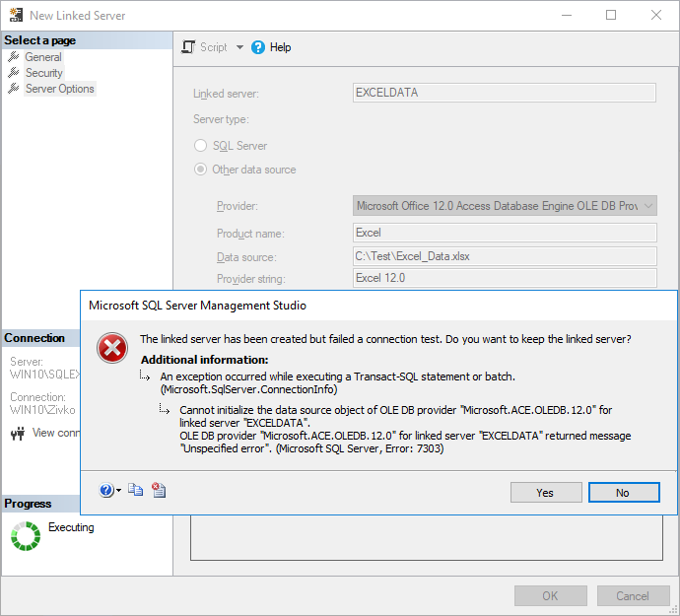This screenshot has height=616, width=680.
Task: Click the New Linked Server title icon
Action: [x=16, y=15]
